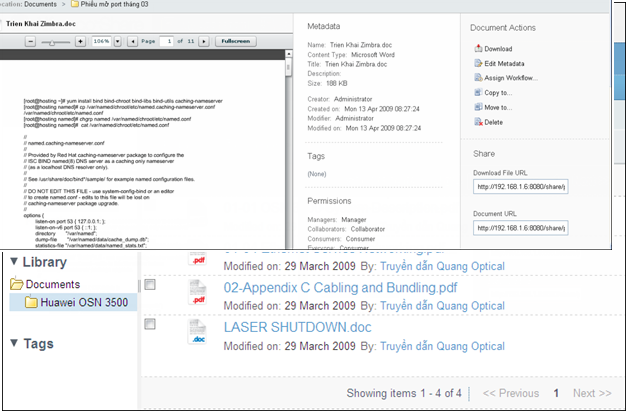The height and width of the screenshot is (413, 628).
Task: Go to next page in document viewer
Action: point(202,43)
